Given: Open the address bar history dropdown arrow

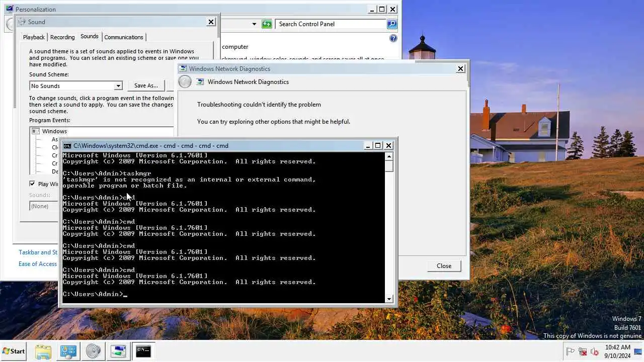Looking at the screenshot, I should 254,24.
